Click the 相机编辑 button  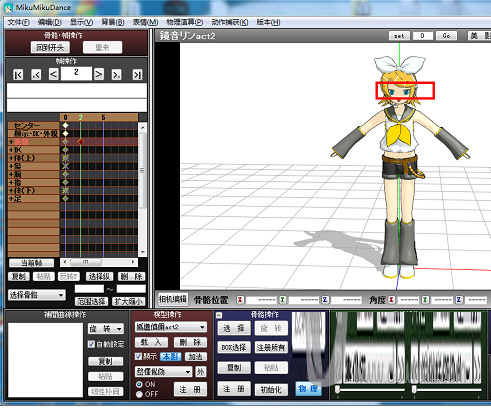point(173,299)
